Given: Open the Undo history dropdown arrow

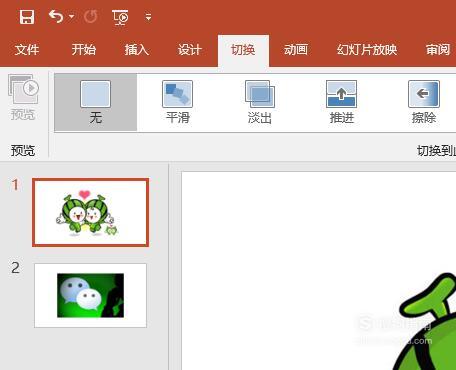Looking at the screenshot, I should click(x=71, y=16).
